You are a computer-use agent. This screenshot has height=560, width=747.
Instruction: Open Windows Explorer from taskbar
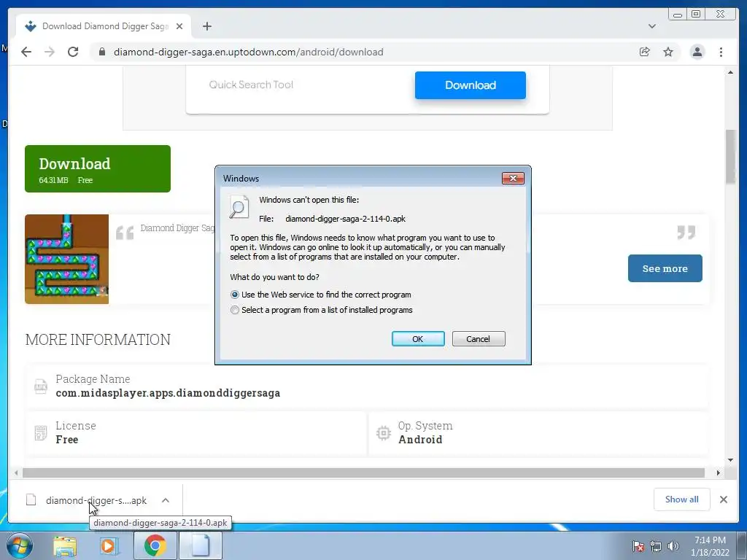pos(65,545)
